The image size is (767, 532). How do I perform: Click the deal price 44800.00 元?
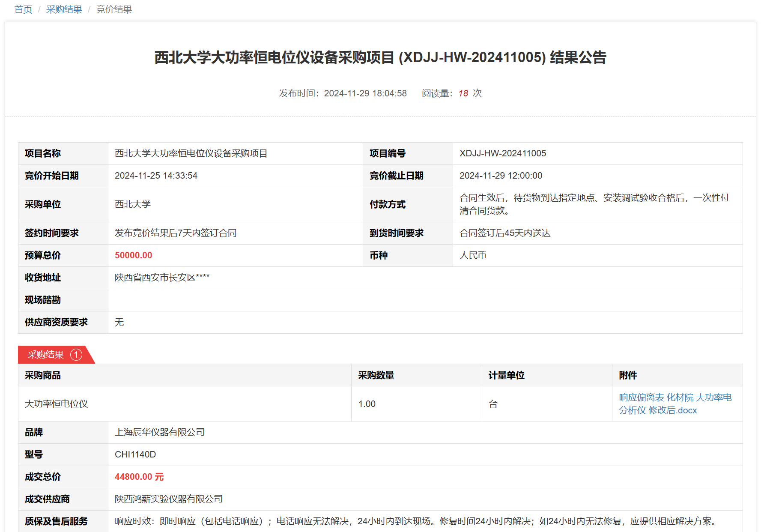point(139,477)
